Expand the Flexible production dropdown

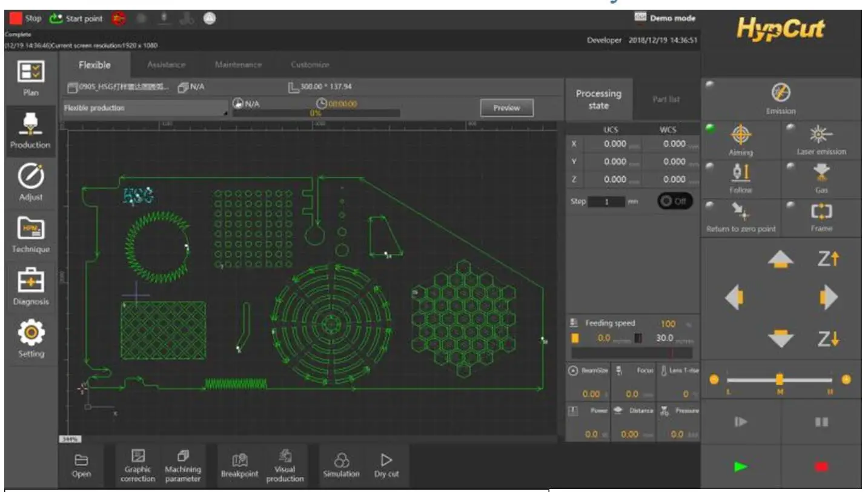[x=147, y=108]
